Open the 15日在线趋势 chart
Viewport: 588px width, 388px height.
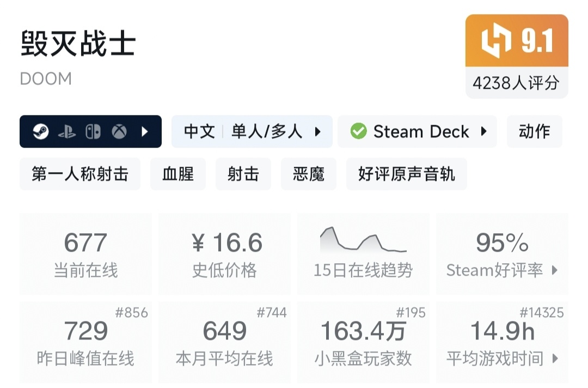[363, 253]
